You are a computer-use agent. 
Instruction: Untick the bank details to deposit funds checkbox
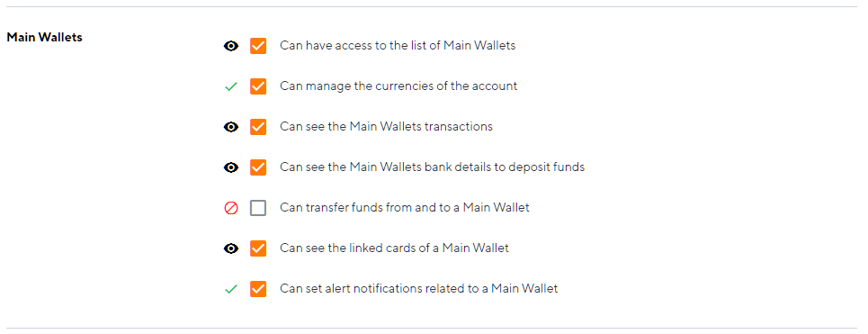pos(258,167)
